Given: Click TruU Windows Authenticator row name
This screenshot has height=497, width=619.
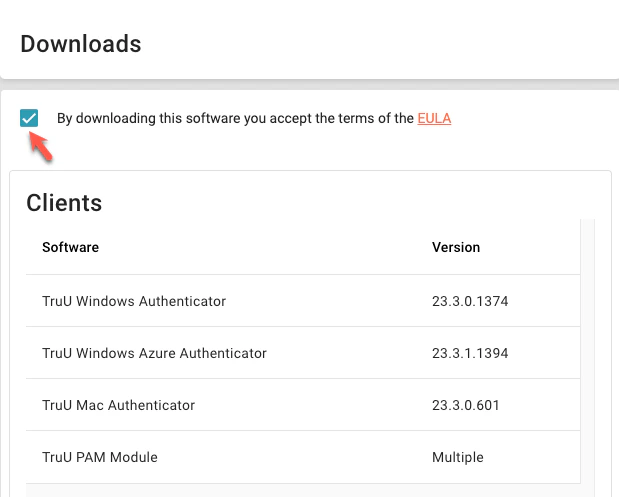Looking at the screenshot, I should click(x=134, y=301).
